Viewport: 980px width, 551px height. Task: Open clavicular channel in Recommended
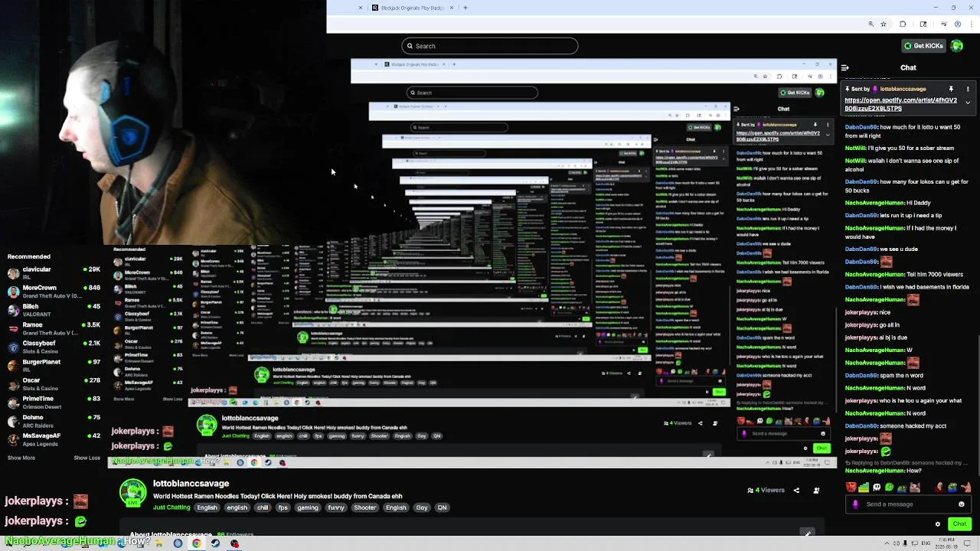tap(53, 273)
